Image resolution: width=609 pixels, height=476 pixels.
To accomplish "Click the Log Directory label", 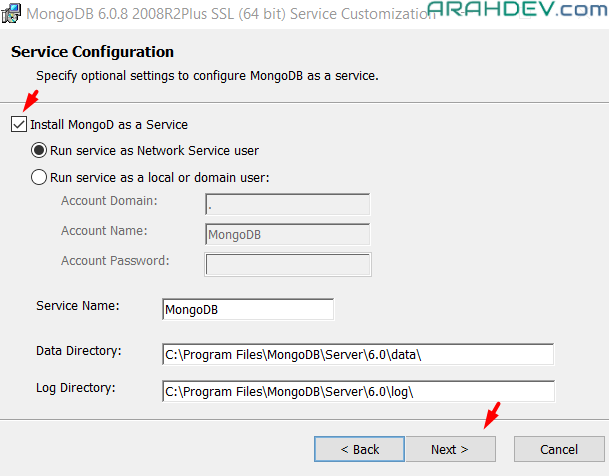I will [76, 388].
